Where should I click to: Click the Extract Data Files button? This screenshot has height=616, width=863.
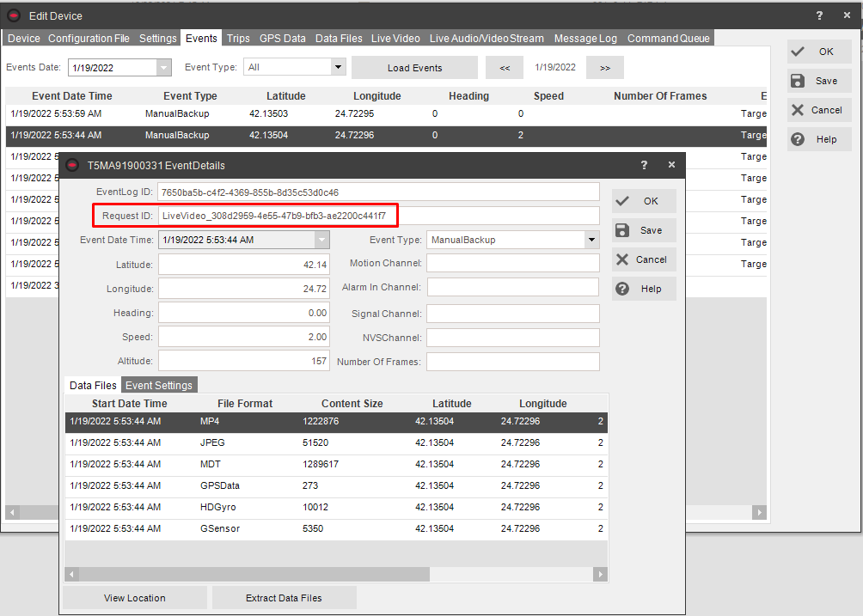[x=284, y=597]
